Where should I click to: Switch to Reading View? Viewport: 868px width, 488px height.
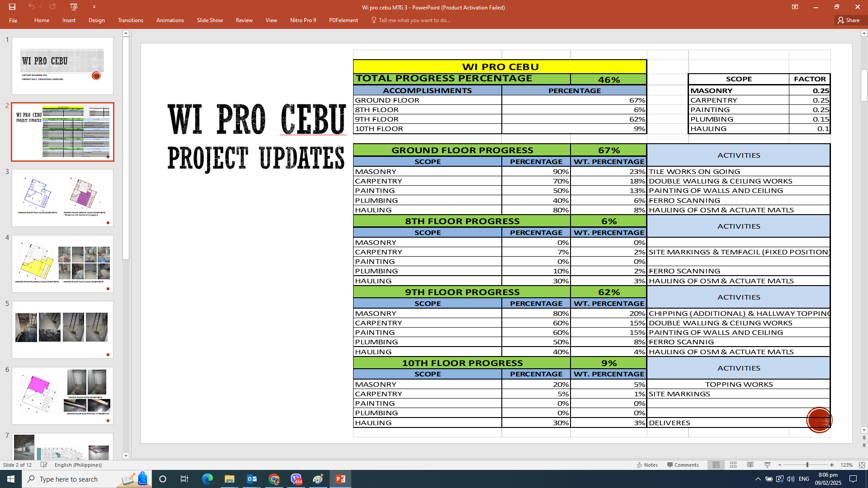pos(750,465)
